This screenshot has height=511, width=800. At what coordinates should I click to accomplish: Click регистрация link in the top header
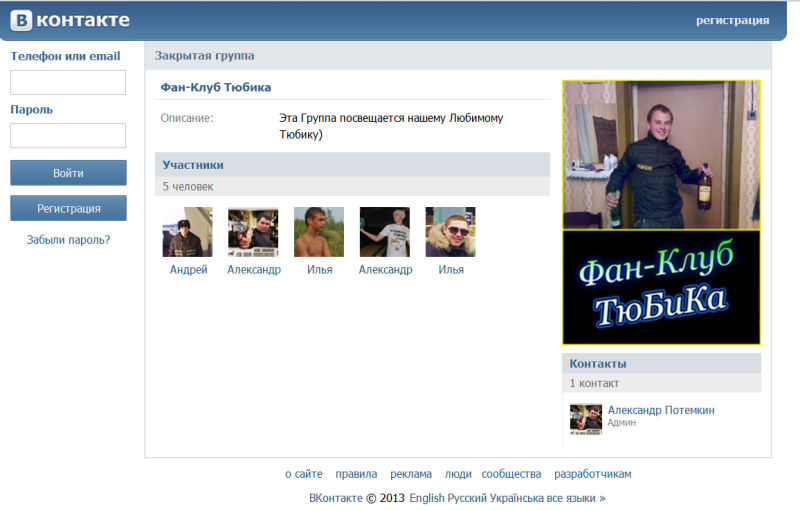pyautogui.click(x=732, y=20)
